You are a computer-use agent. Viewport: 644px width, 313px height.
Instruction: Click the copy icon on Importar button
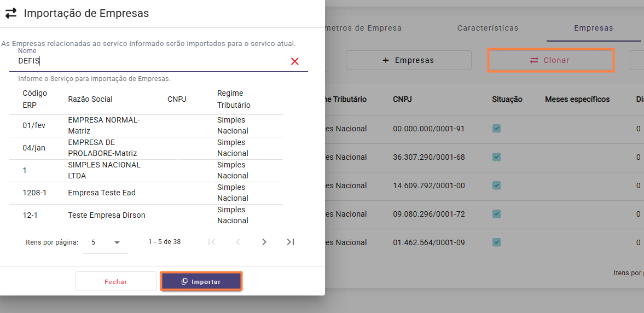tap(184, 281)
